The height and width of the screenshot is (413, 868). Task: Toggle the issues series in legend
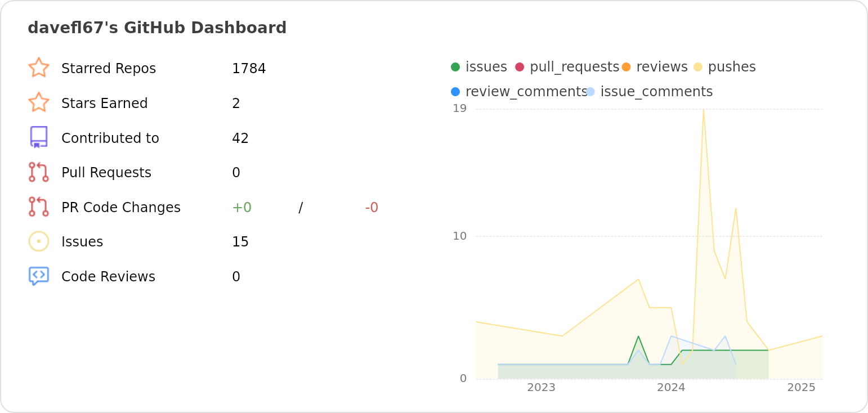[480, 67]
